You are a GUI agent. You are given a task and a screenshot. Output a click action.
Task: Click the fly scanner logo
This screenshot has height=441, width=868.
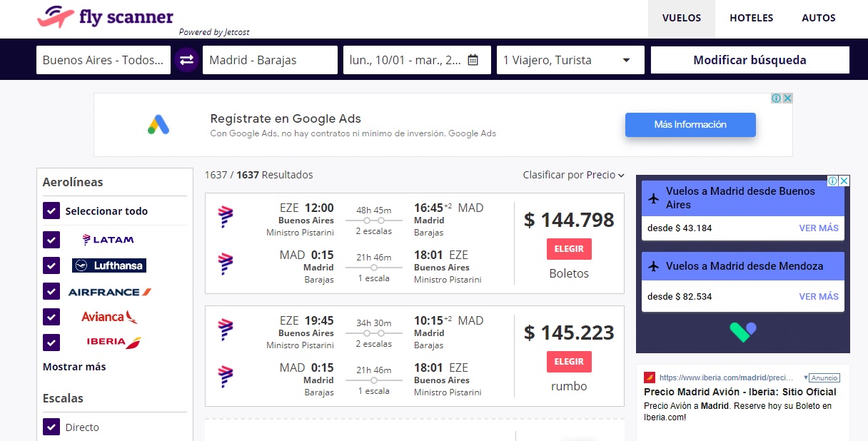(x=105, y=17)
